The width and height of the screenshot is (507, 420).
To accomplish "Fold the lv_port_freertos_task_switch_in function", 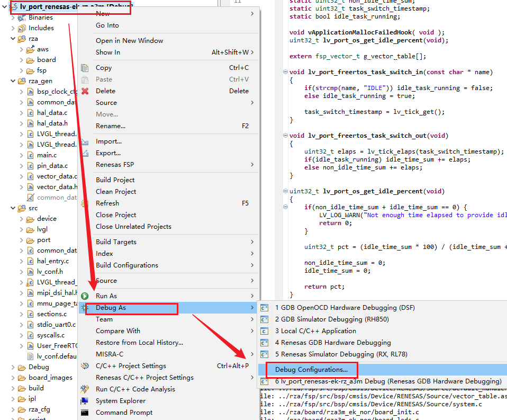I will pyautogui.click(x=286, y=72).
